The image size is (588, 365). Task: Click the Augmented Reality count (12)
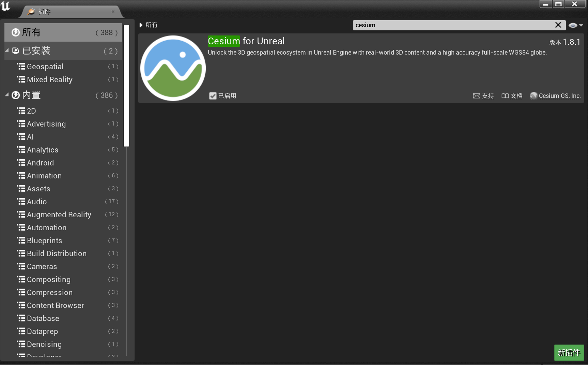click(112, 215)
